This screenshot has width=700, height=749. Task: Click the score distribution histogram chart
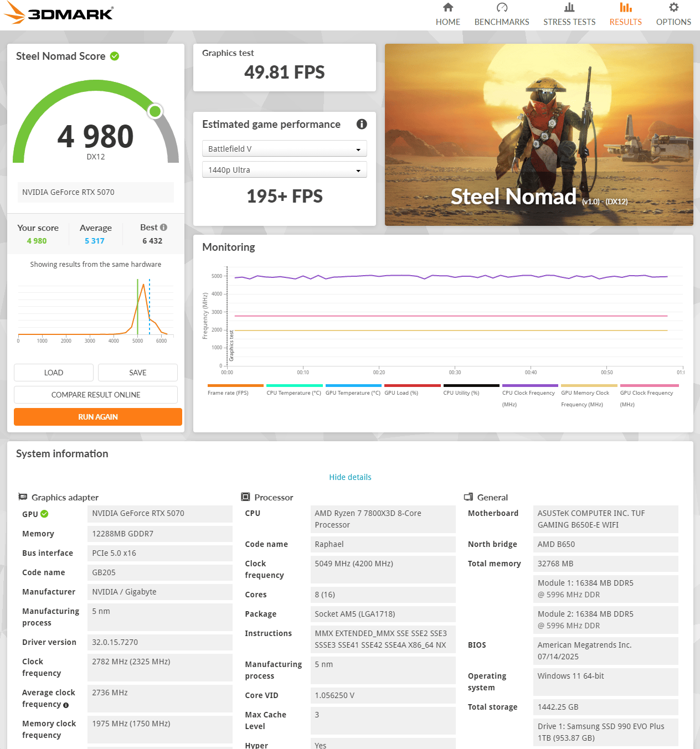[x=96, y=310]
